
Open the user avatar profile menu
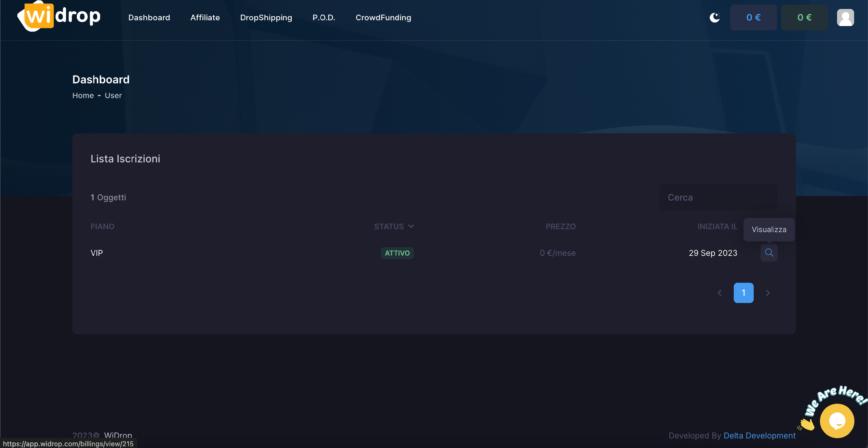point(845,18)
